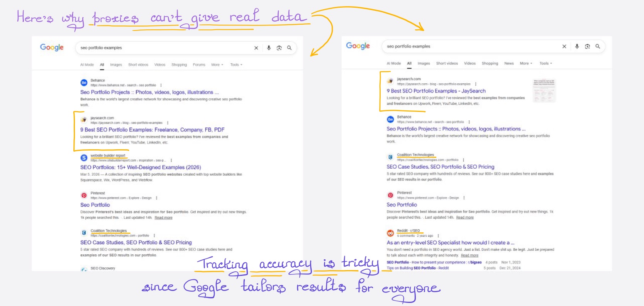Select the Images tab in the left window

click(116, 65)
